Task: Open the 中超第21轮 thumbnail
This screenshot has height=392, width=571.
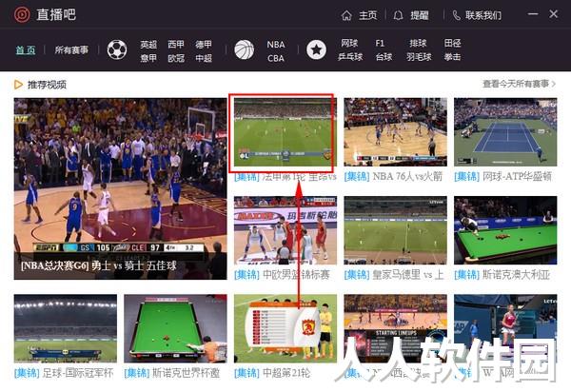Action: [285, 328]
